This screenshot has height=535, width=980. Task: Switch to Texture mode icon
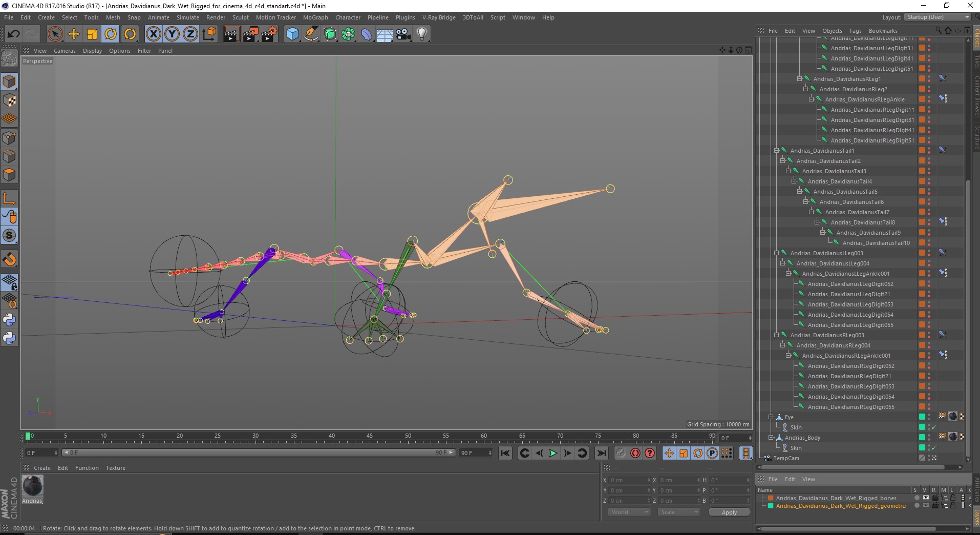(9, 100)
